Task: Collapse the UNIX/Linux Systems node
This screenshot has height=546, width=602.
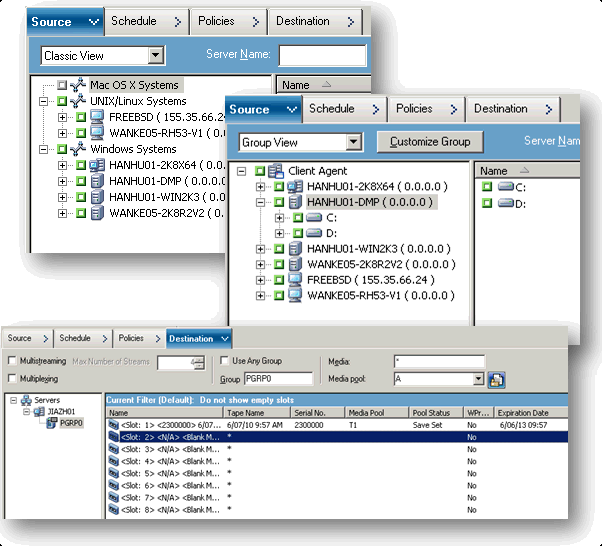Action: point(43,101)
